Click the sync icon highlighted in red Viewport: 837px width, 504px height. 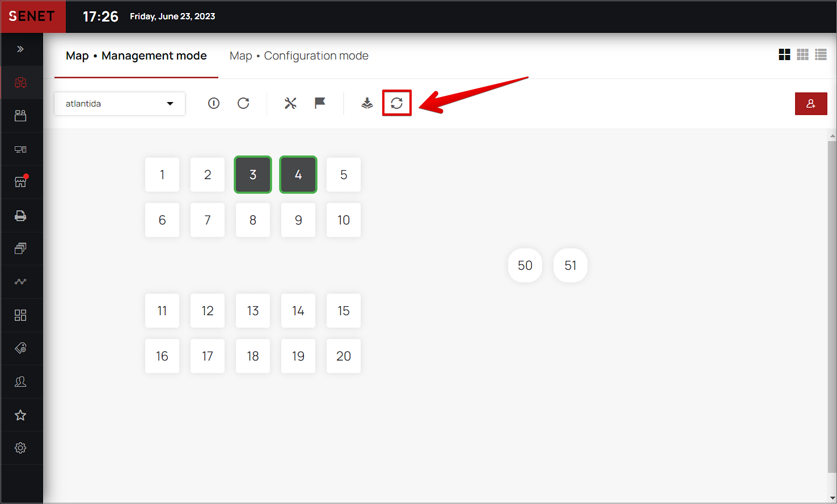click(396, 103)
